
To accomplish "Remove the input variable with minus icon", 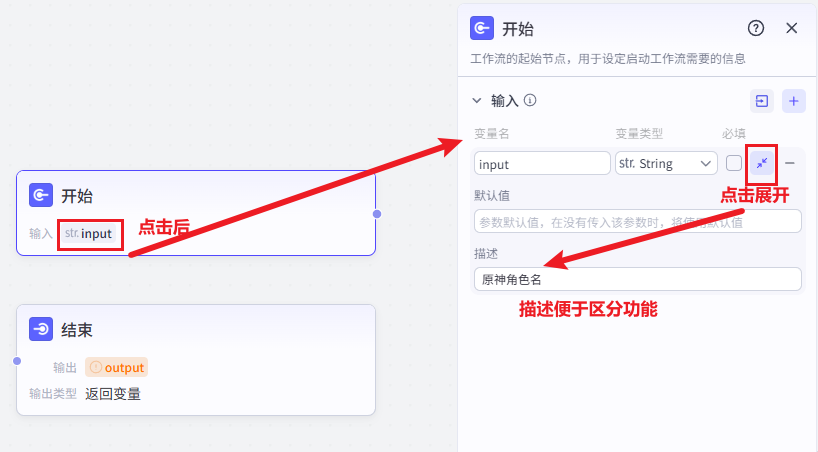I will point(790,163).
